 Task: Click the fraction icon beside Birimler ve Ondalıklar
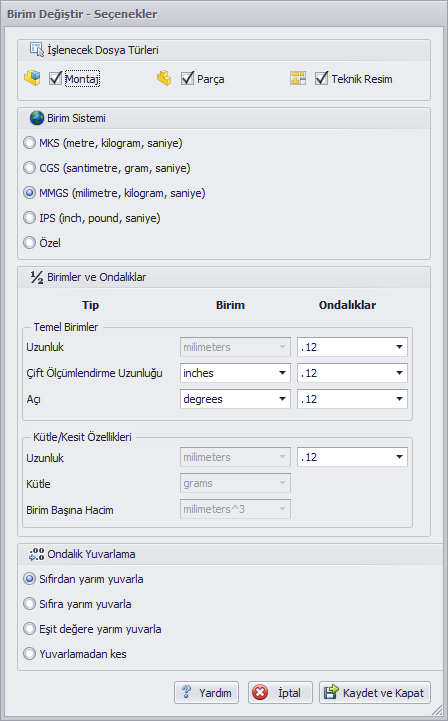coord(37,277)
